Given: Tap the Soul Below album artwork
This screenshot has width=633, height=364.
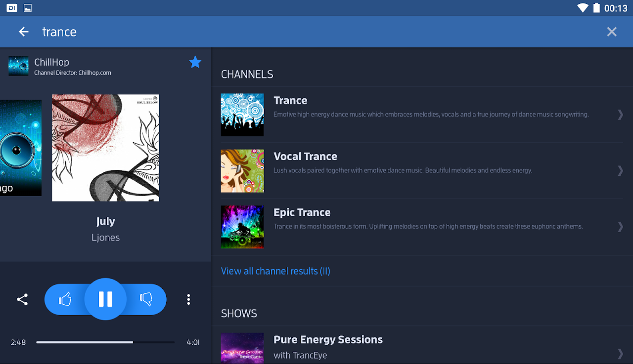Looking at the screenshot, I should tap(105, 148).
